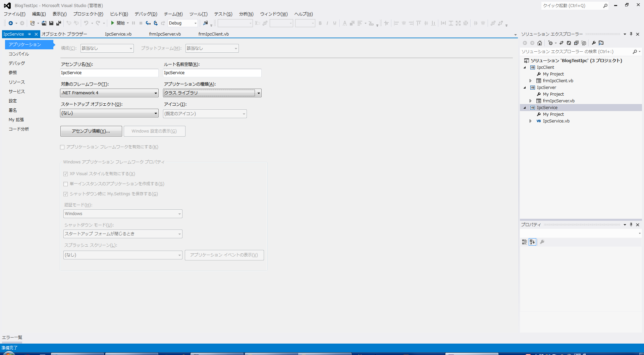
Task: Open the ツール(T) menu
Action: (198, 14)
